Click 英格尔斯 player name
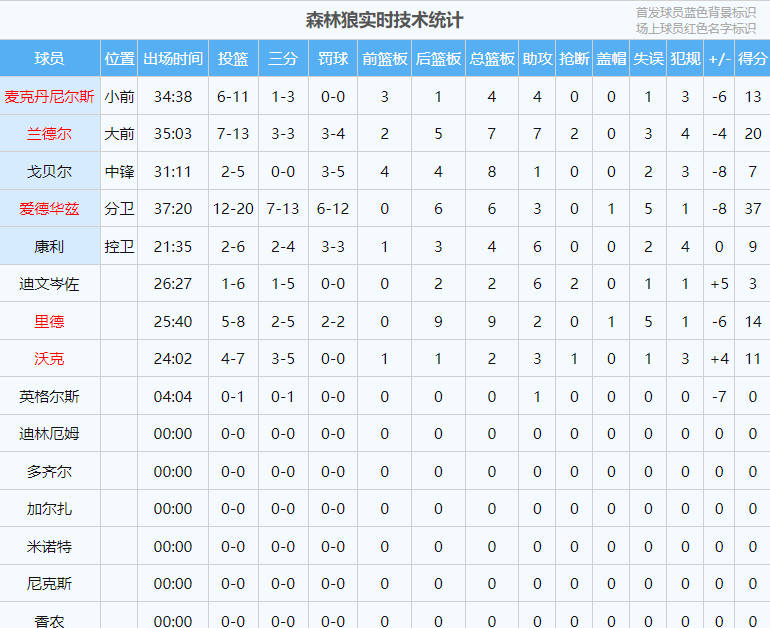The width and height of the screenshot is (770, 628). point(50,397)
